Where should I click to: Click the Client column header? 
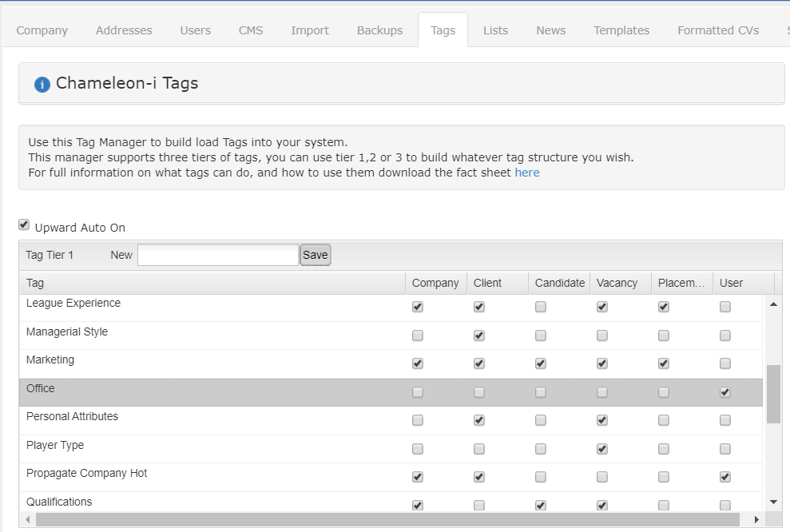pyautogui.click(x=498, y=283)
